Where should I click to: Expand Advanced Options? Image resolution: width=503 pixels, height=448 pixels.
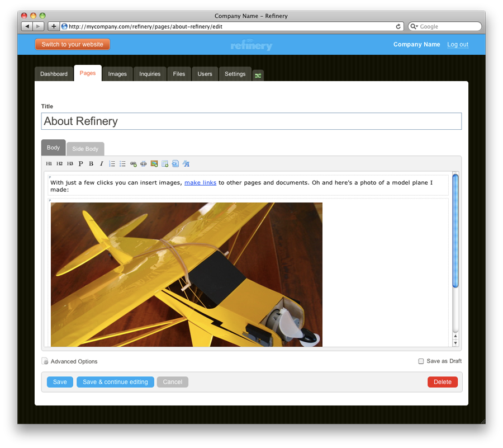(x=73, y=361)
